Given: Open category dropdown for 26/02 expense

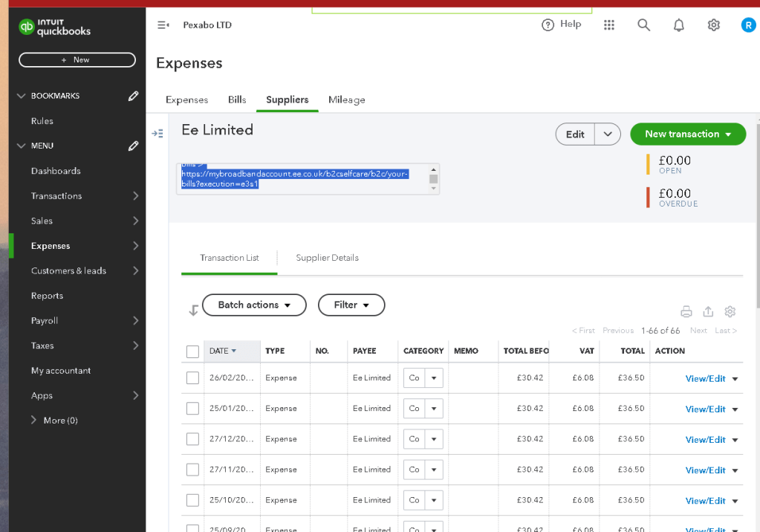Looking at the screenshot, I should [434, 377].
